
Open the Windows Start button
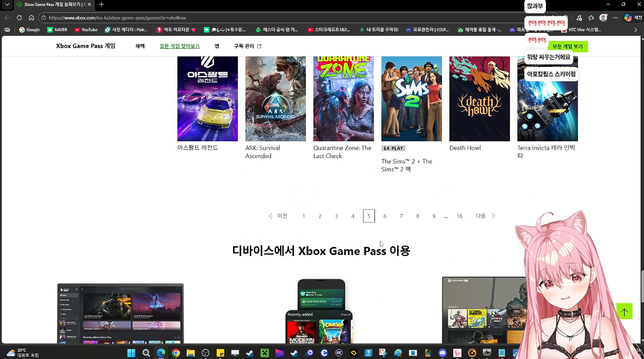pos(131,353)
